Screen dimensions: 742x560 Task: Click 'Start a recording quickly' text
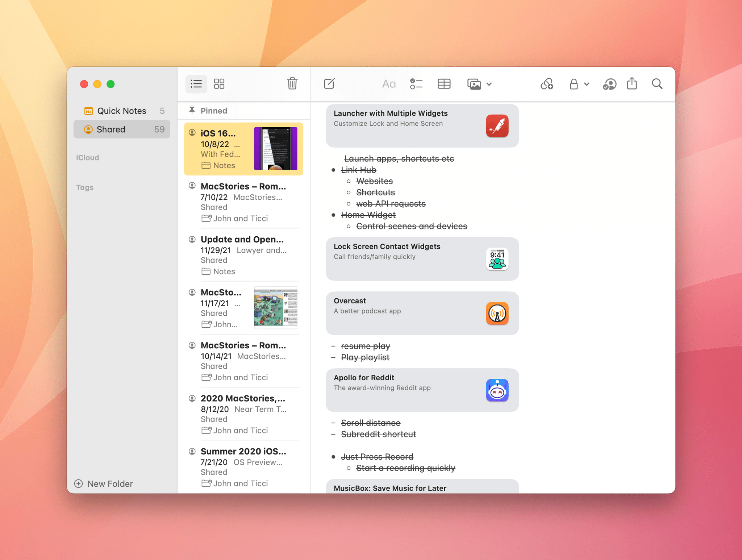click(x=405, y=468)
